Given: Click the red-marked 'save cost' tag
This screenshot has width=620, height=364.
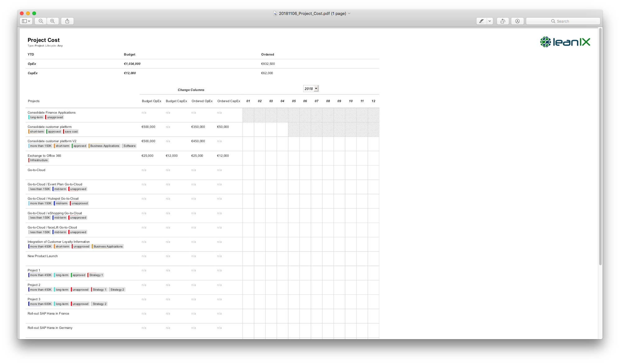Looking at the screenshot, I should pyautogui.click(x=71, y=132).
